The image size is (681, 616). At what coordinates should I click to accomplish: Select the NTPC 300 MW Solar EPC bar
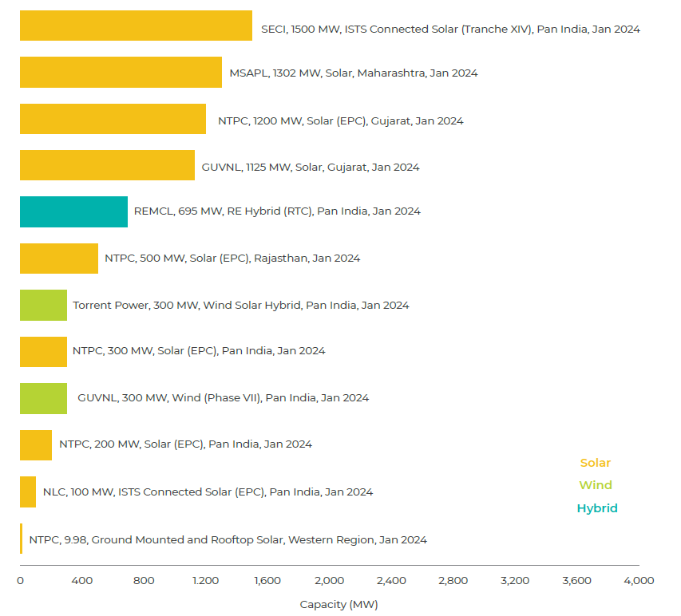[43, 351]
